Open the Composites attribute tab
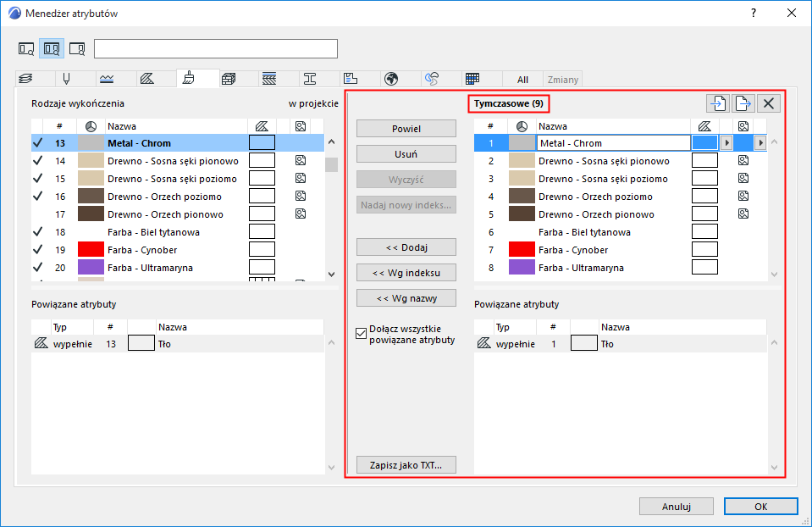 (269, 79)
